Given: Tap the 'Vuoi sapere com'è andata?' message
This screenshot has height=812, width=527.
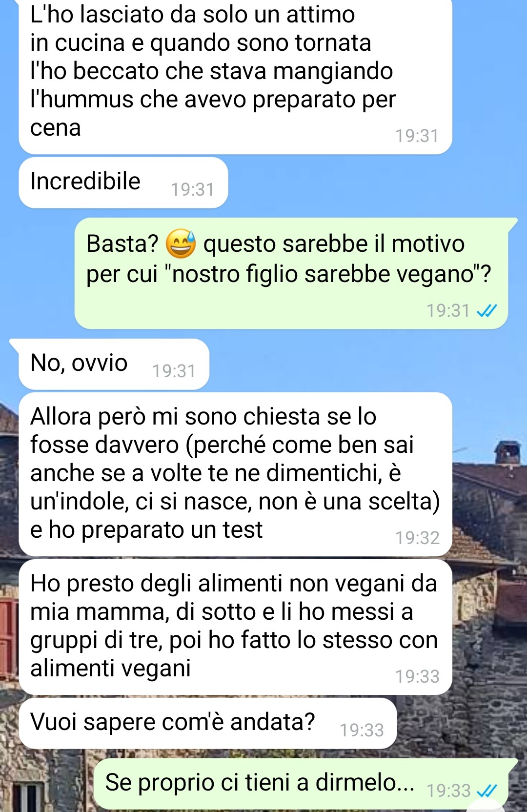Looking at the screenshot, I should [207, 723].
